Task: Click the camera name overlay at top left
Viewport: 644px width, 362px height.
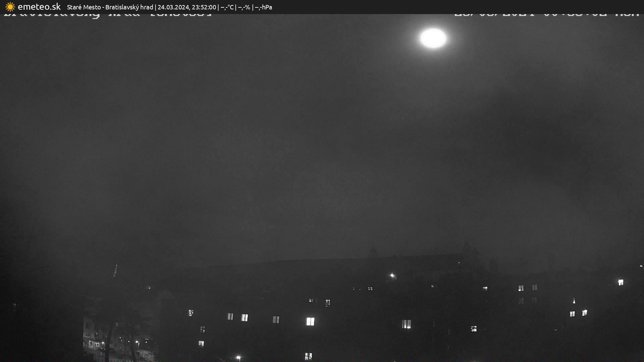Action: tap(107, 15)
